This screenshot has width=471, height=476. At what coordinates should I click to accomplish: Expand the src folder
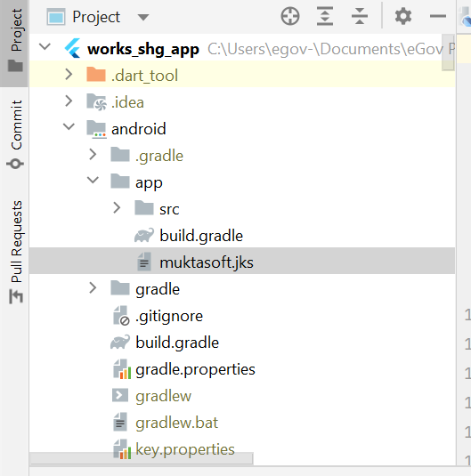(117, 208)
